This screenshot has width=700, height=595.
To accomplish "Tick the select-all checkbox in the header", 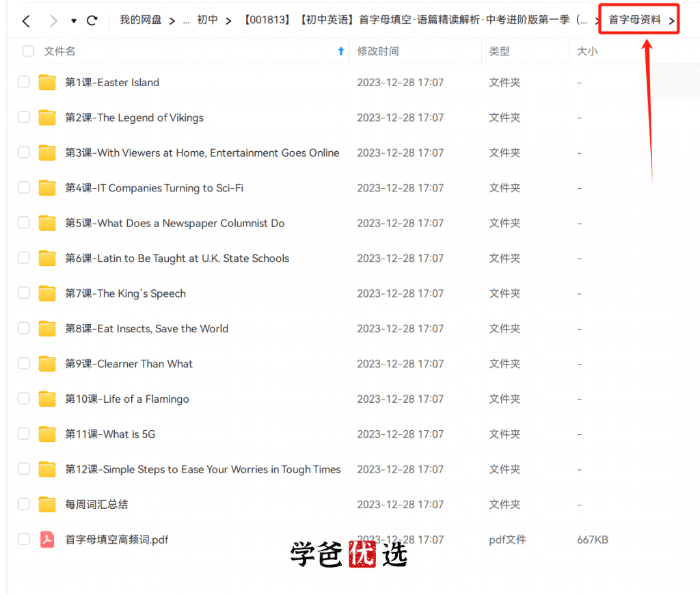I will click(x=28, y=51).
